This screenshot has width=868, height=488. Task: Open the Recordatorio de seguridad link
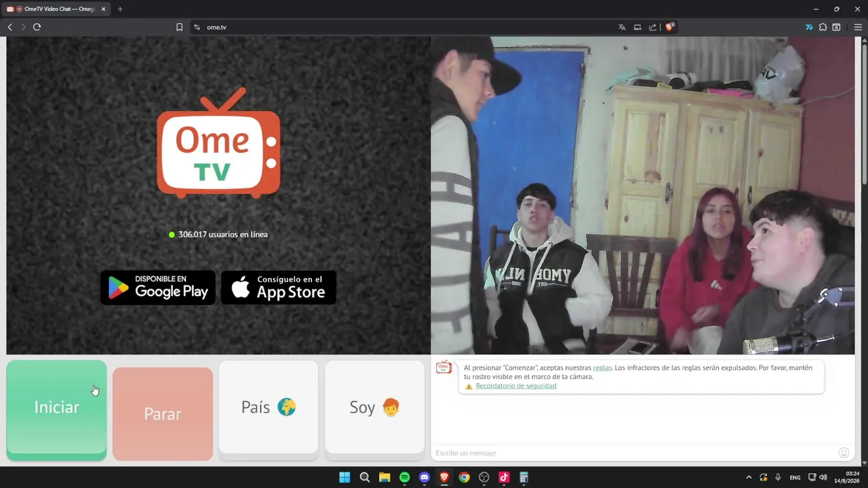pos(516,386)
